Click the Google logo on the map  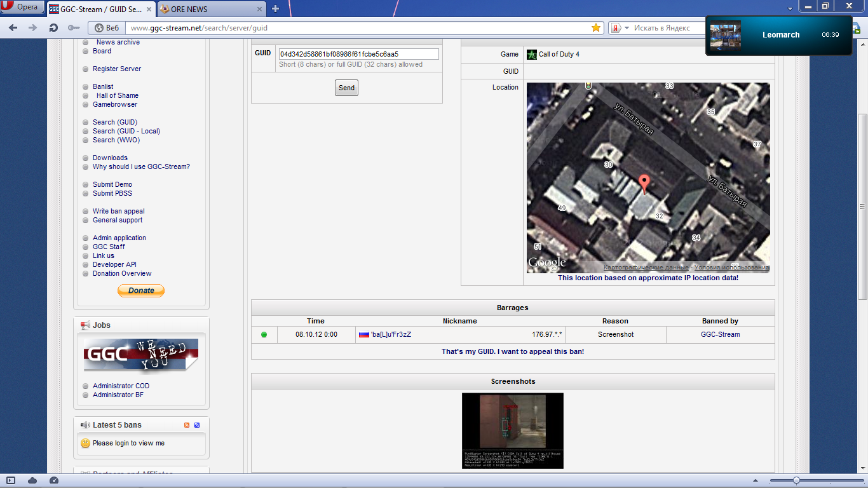coord(546,263)
